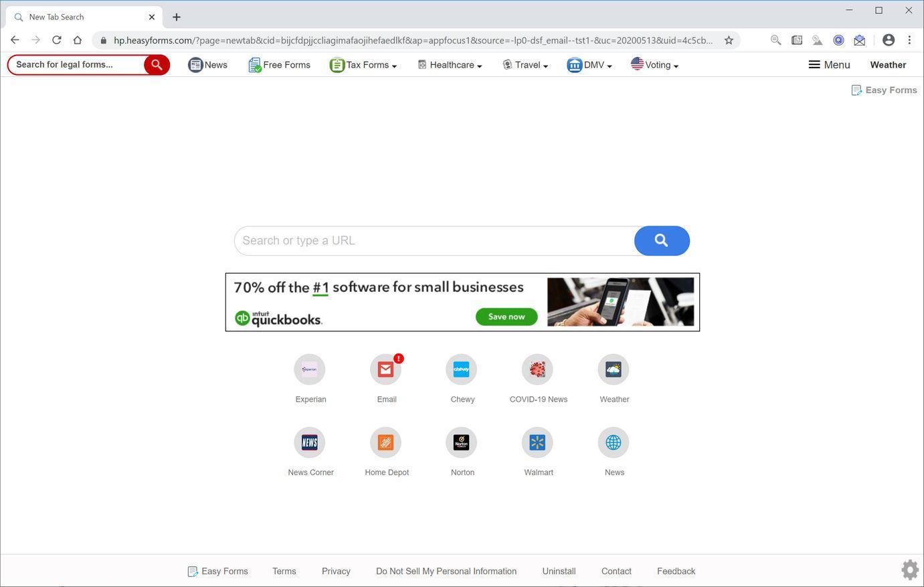Open the Weather shortcut tile icon
The width and height of the screenshot is (924, 587).
click(x=614, y=369)
